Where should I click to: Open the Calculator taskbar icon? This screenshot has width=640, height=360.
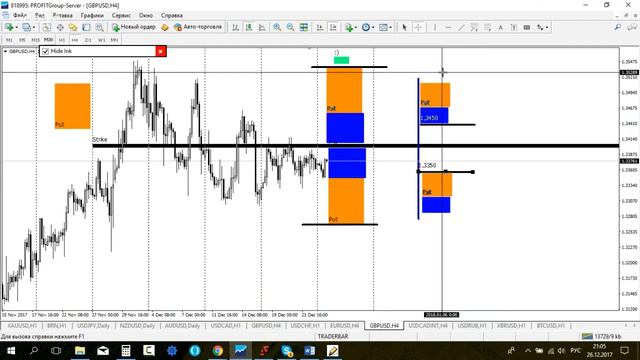[x=126, y=350]
